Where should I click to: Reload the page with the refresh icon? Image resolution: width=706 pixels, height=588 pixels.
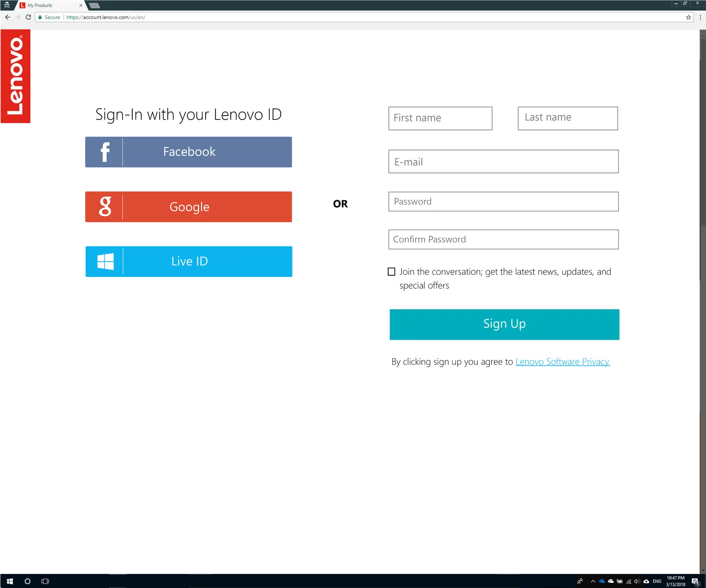(28, 17)
